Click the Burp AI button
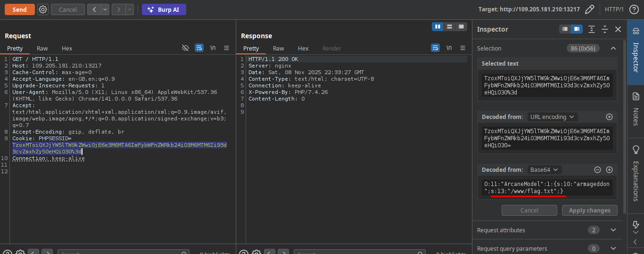This screenshot has height=254, width=644. (x=164, y=9)
